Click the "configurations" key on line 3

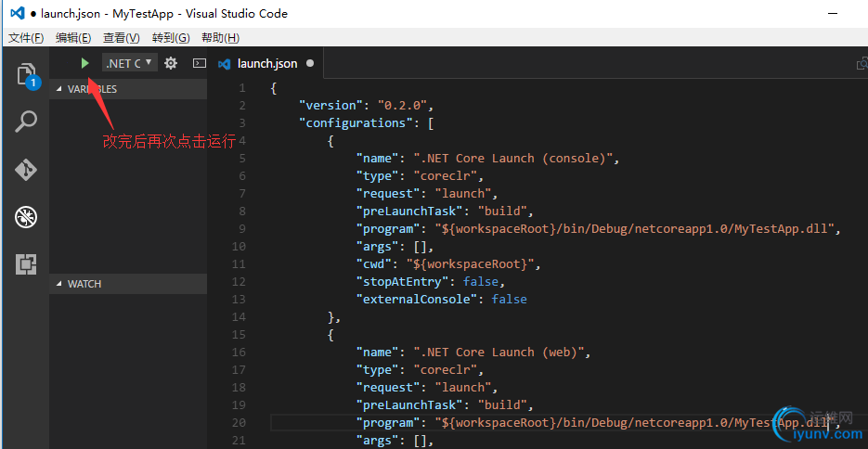tap(356, 122)
